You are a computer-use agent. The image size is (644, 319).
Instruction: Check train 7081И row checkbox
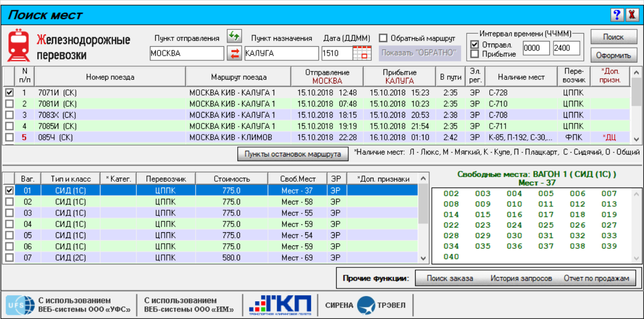9,104
